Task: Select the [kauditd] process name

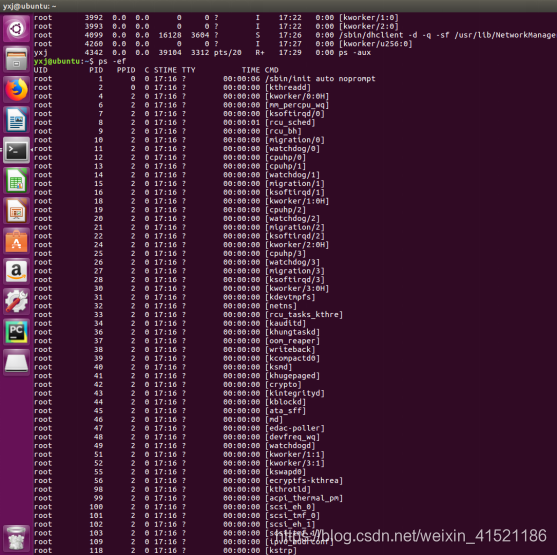Action: (x=285, y=323)
